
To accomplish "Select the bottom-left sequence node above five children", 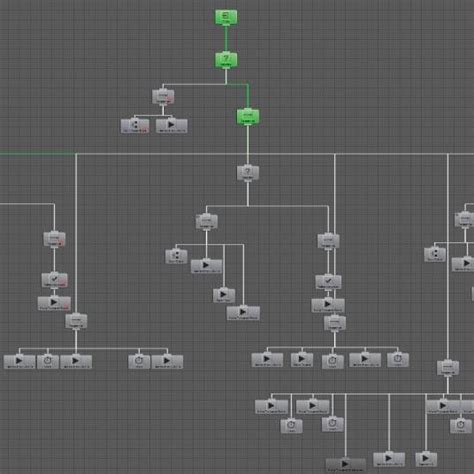I will [x=76, y=321].
